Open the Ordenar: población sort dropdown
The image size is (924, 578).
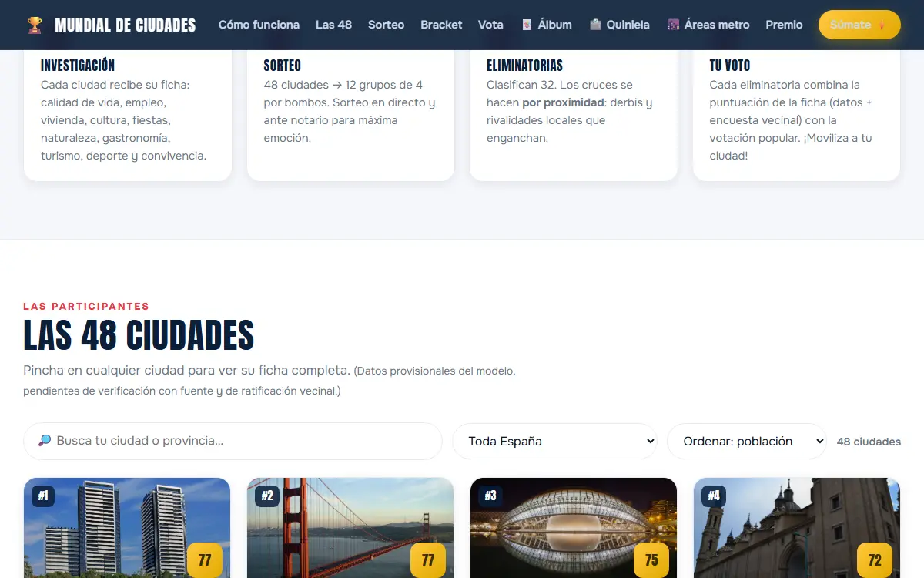[746, 442]
